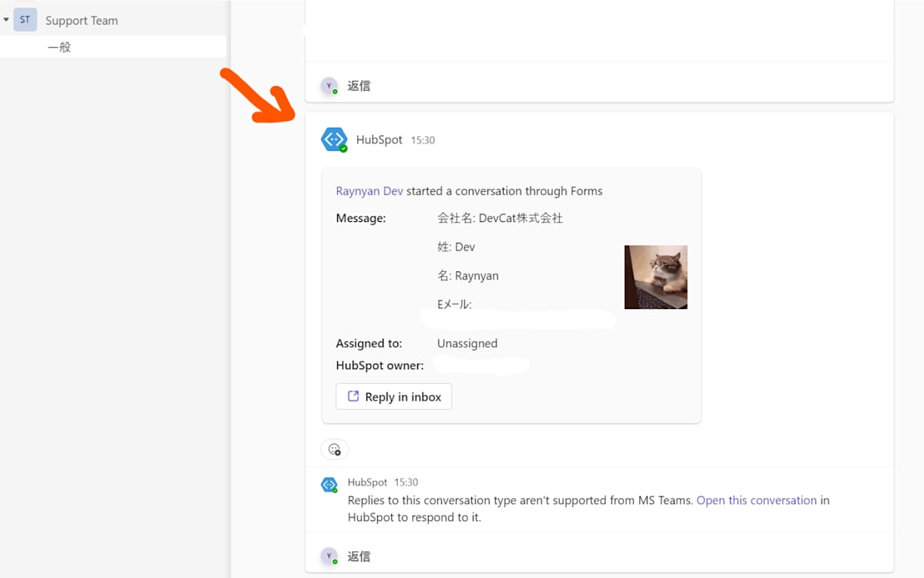The image size is (924, 578).
Task: Click the reply message 15:30 timestamp
Action: (x=406, y=482)
